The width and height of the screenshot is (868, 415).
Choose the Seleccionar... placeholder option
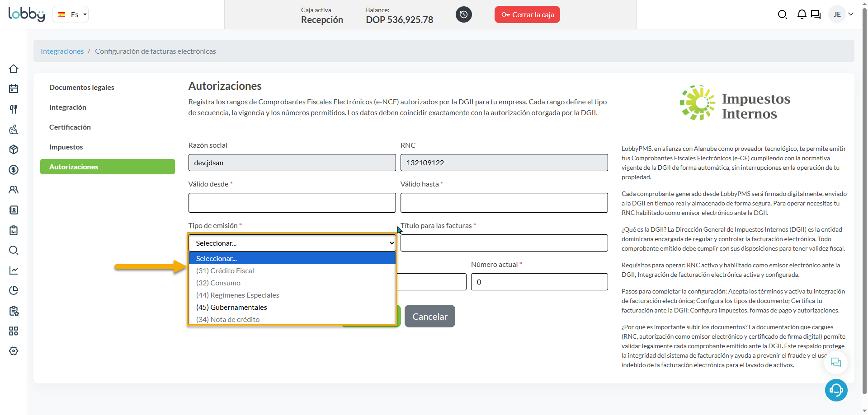click(292, 258)
